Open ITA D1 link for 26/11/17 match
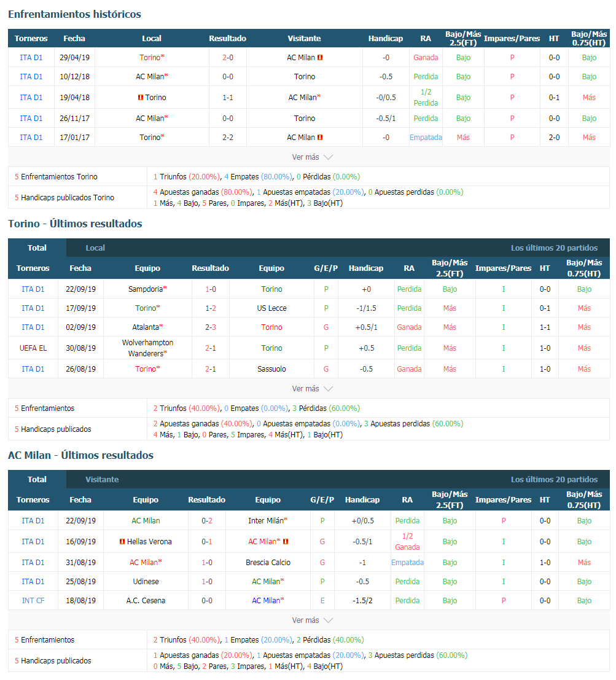The image size is (616, 680). tap(31, 118)
